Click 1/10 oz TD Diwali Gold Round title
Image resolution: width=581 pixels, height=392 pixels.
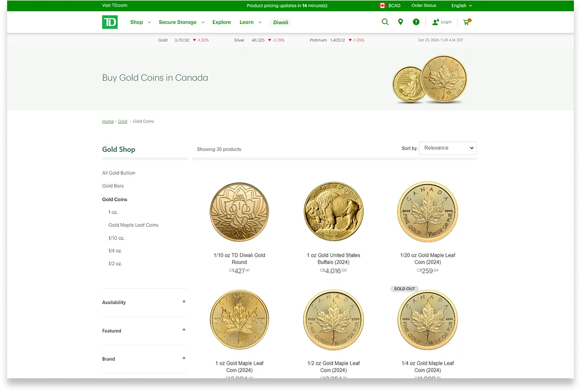(x=239, y=259)
